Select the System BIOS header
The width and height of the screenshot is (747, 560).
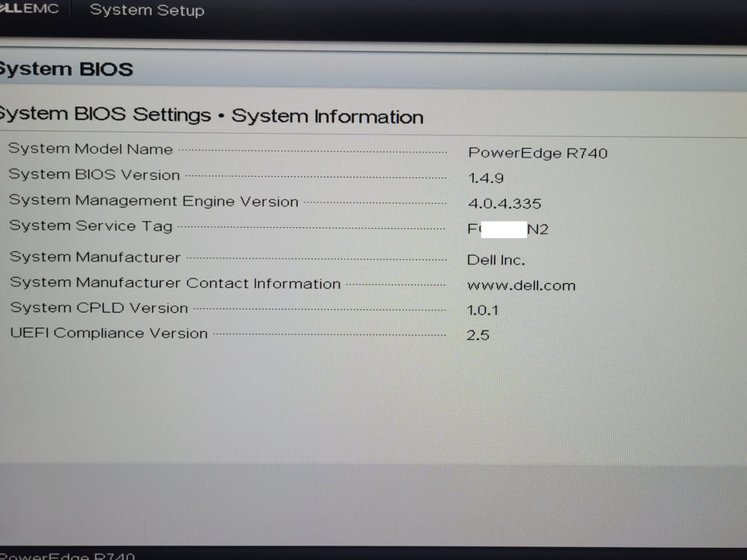coord(66,69)
